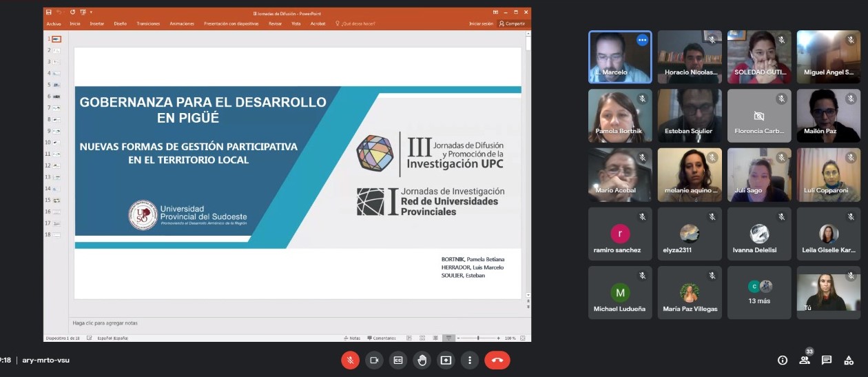Click the slide editor vertical scrollbar
This screenshot has height=377, width=868.
[x=528, y=165]
